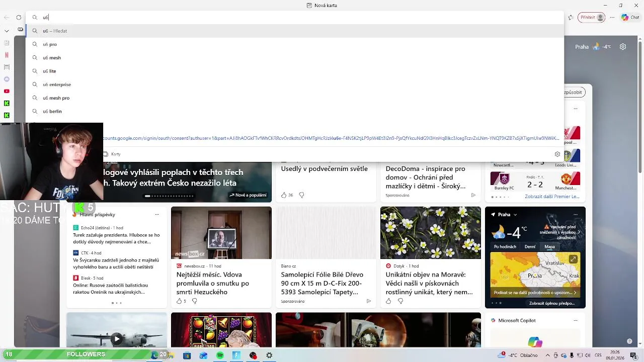
Task: Click the browser refresh button
Action: (x=19, y=17)
